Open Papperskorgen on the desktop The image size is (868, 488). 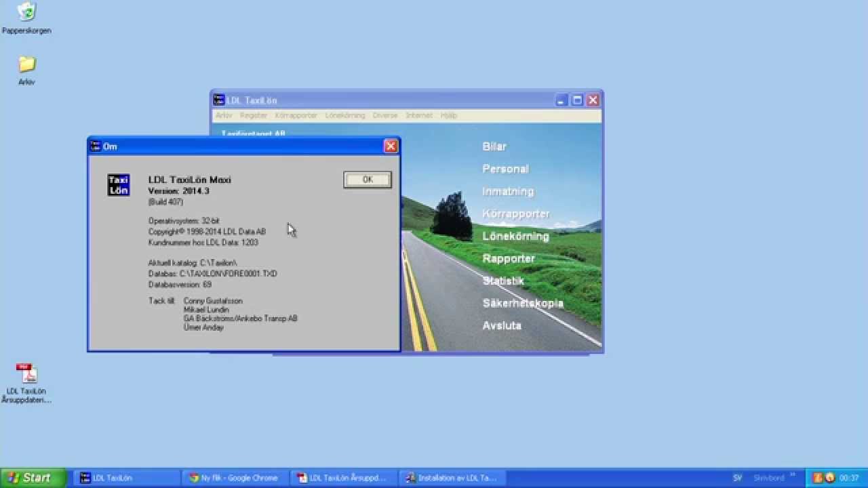(x=26, y=18)
